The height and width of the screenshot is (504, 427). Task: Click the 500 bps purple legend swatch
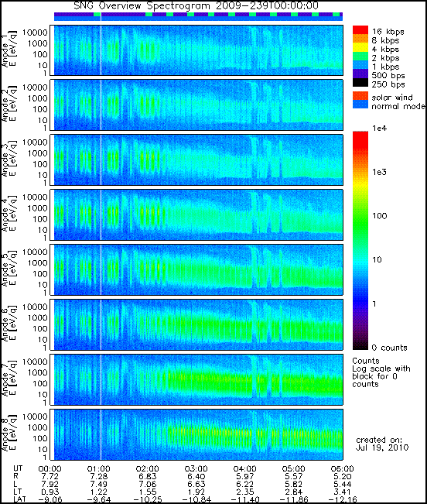pyautogui.click(x=360, y=74)
